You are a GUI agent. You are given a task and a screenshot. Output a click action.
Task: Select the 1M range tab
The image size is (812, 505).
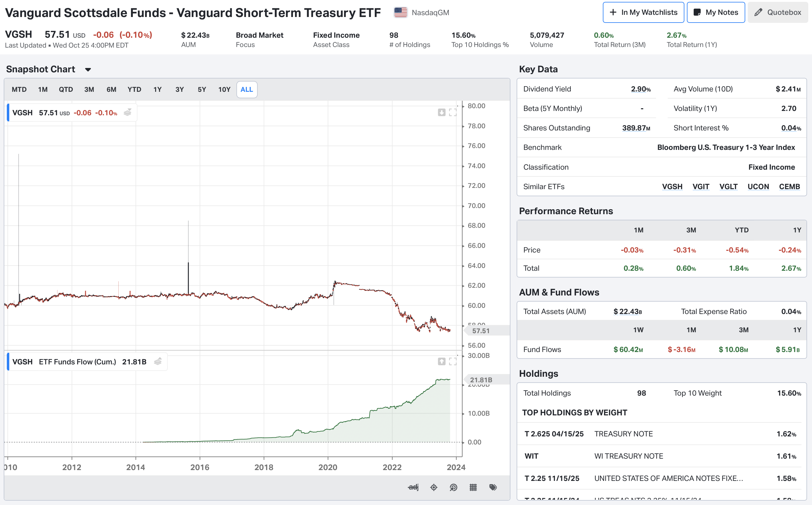[43, 90]
